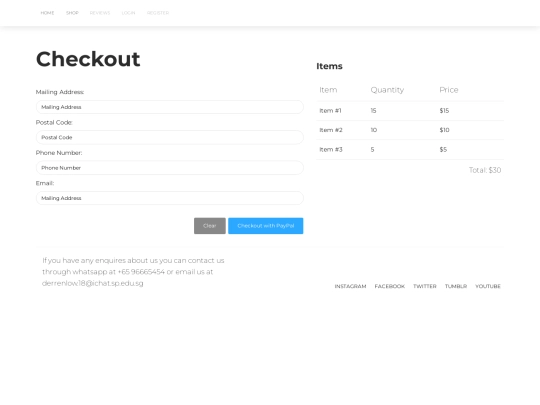This screenshot has width=540, height=405.
Task: Click into the Postal Code field
Action: (x=169, y=137)
